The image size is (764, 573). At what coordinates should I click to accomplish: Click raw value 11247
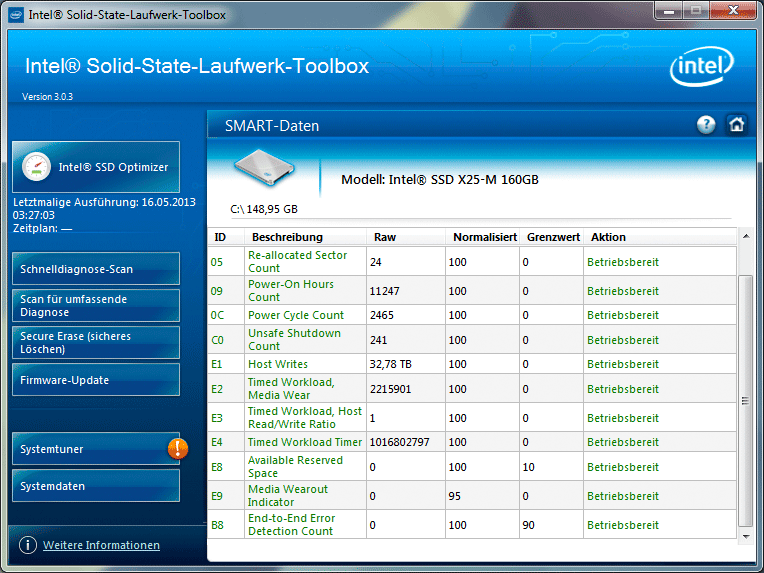point(384,291)
